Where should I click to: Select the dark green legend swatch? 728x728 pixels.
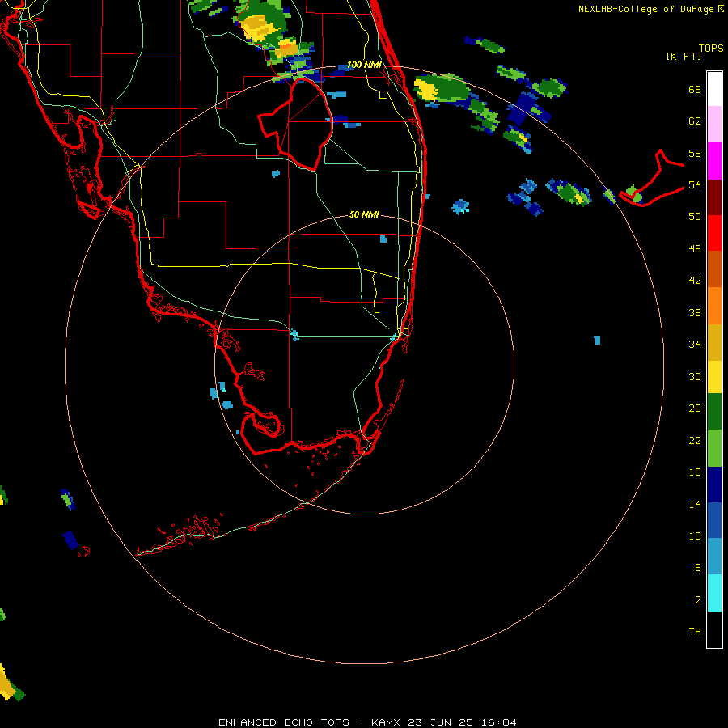tap(714, 412)
